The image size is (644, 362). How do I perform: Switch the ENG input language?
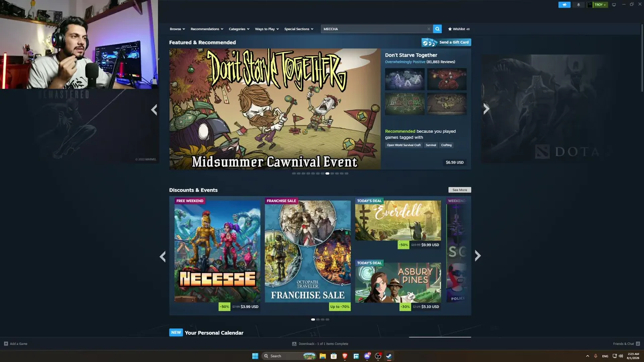point(605,356)
